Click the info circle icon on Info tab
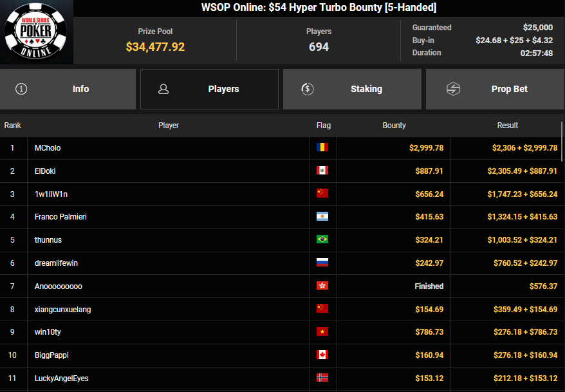Image resolution: width=565 pixels, height=392 pixels. click(x=21, y=89)
